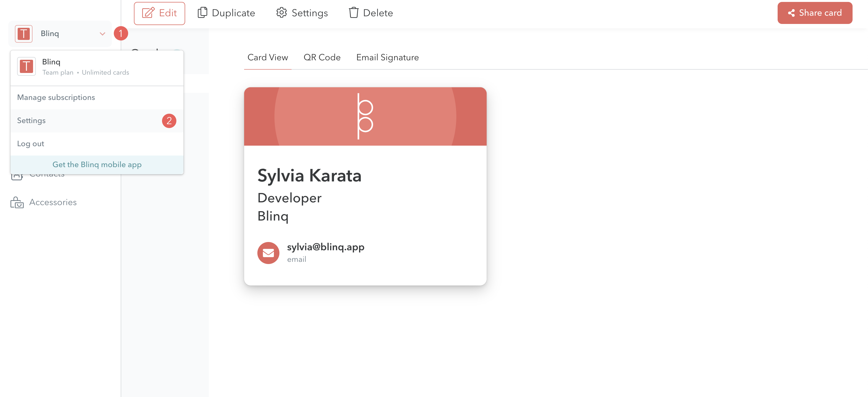
Task: Switch to the Card View tab
Action: click(268, 58)
